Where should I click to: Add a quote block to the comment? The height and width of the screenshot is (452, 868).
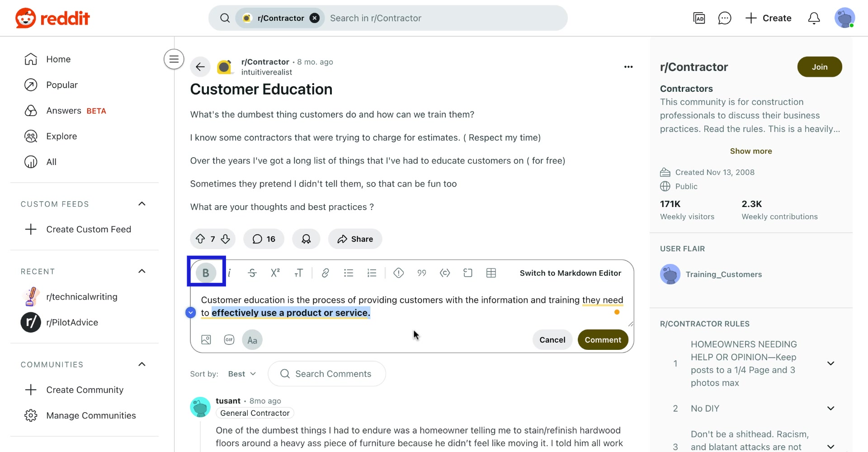click(x=421, y=273)
